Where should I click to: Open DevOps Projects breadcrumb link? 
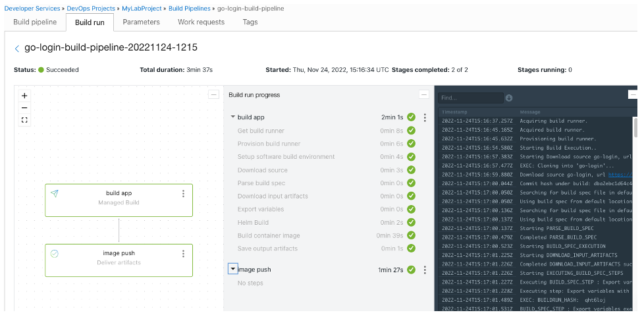pos(91,8)
